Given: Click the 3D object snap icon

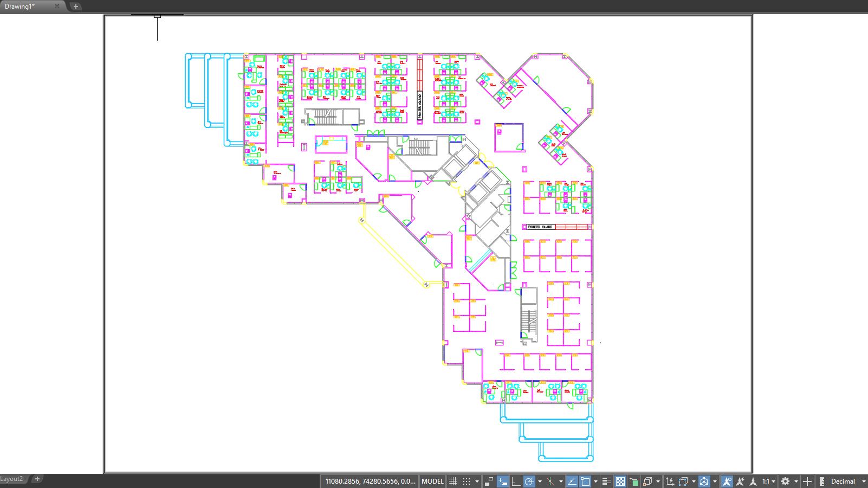Looking at the screenshot, I should pyautogui.click(x=647, y=481).
